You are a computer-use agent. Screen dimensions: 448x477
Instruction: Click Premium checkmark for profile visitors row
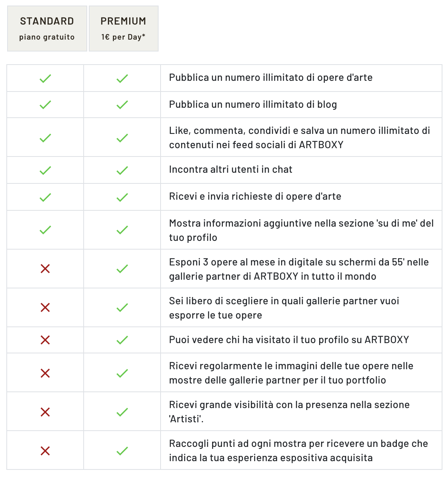coord(123,340)
